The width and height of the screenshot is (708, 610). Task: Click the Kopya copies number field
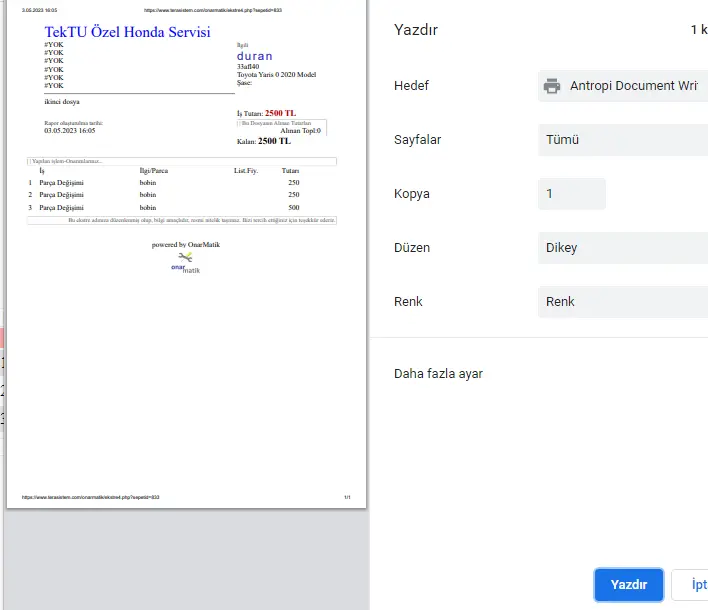571,194
